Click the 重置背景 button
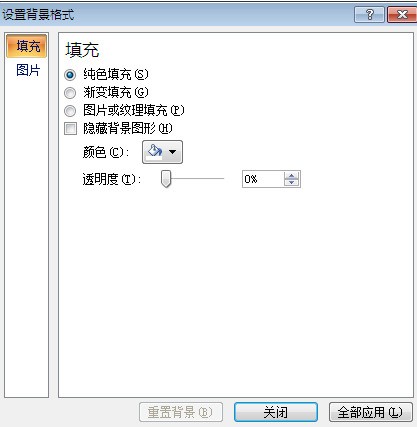The image size is (417, 427). (181, 412)
